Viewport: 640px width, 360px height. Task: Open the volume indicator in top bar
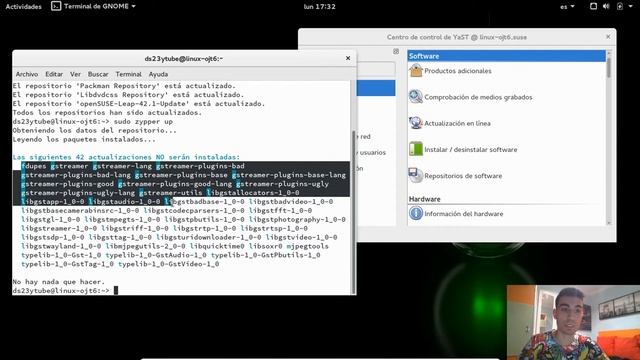tap(606, 6)
